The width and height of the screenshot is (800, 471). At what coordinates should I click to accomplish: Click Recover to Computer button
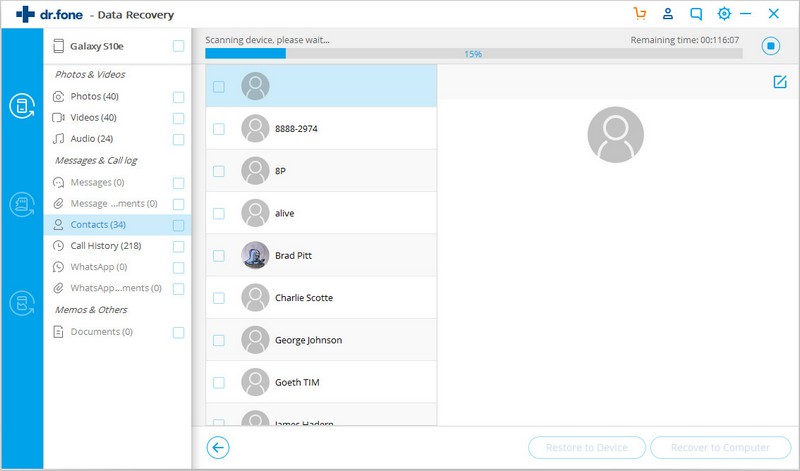[720, 448]
